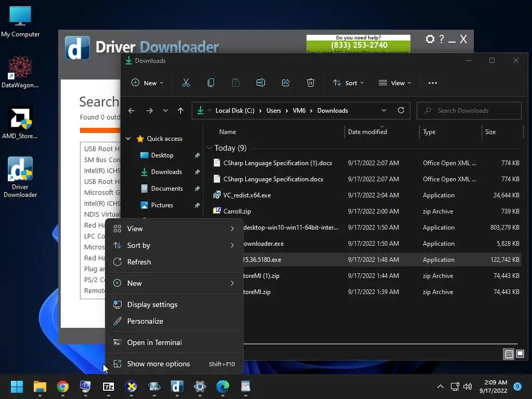Switch to details view icon in status bar
Viewport: 532px width, 399px height.
(509, 354)
